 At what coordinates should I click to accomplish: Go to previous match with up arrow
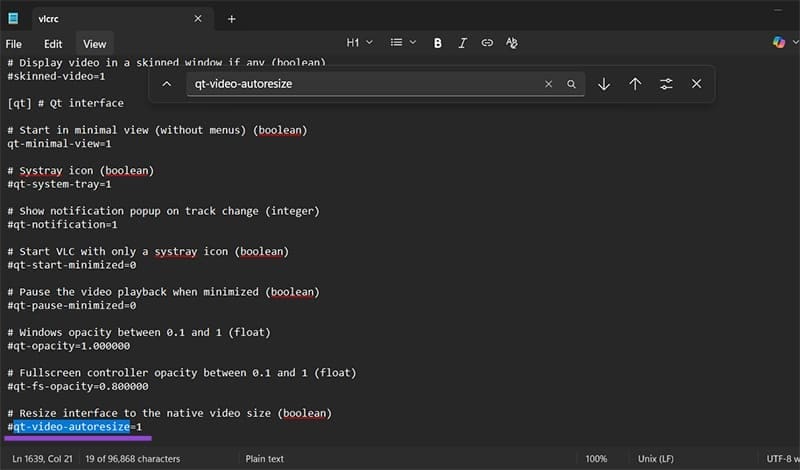[635, 84]
